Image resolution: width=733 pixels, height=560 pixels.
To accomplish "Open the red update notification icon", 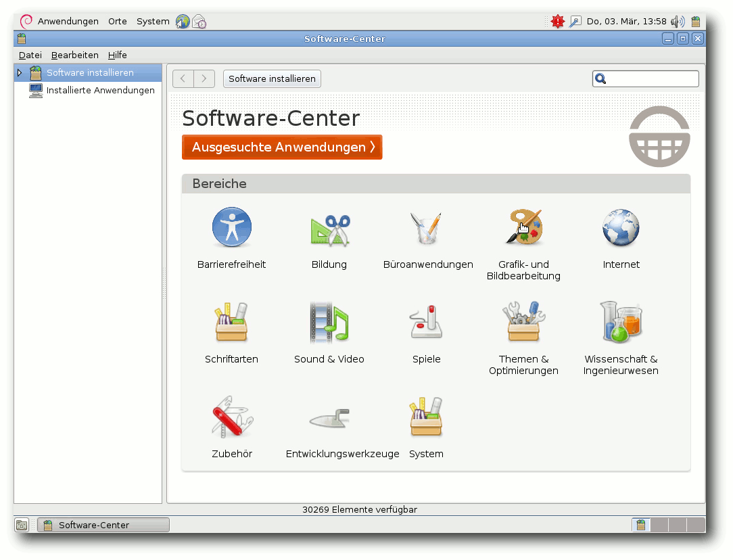I will (557, 22).
